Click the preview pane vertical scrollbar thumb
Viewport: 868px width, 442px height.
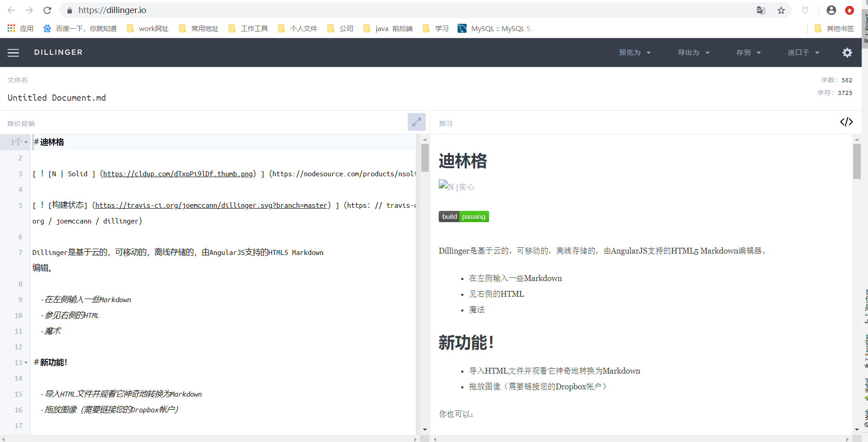click(857, 161)
